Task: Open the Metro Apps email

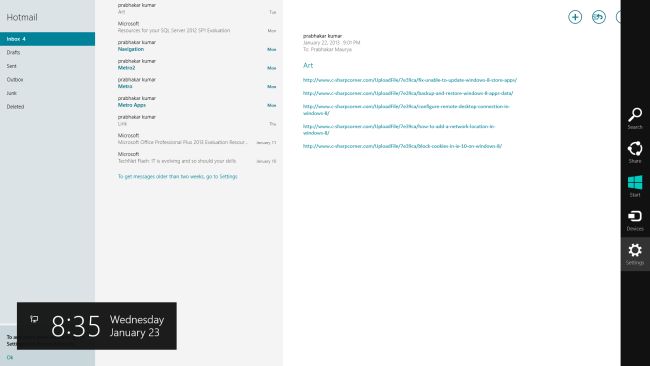Action: [x=197, y=102]
